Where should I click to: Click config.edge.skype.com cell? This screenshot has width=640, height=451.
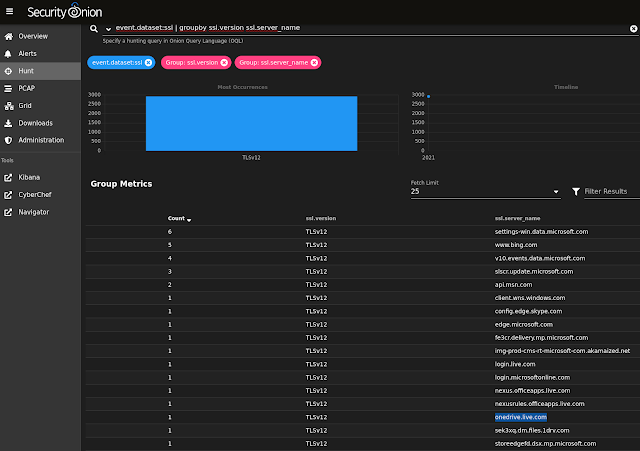[x=529, y=311]
